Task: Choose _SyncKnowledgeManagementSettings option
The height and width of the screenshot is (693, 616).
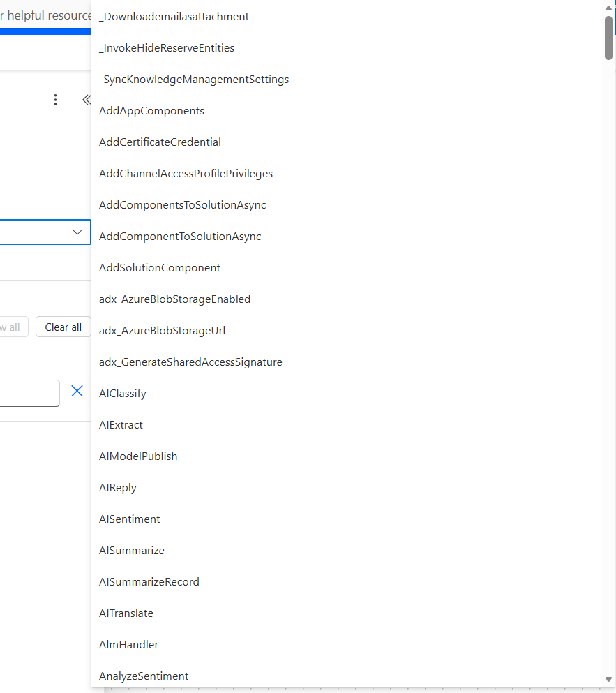Action: [x=194, y=80]
